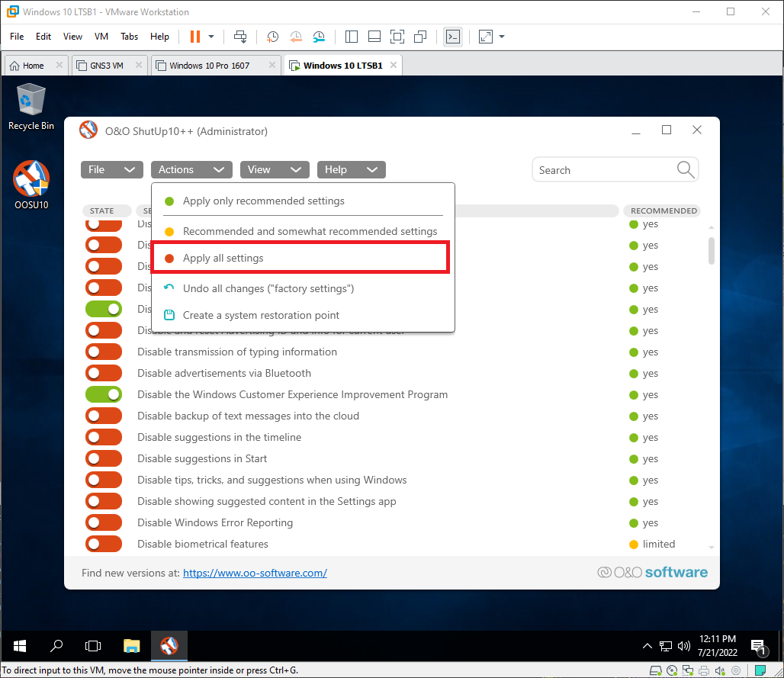Open the VMware Tabs menu
The width and height of the screenshot is (784, 678).
coord(129,37)
